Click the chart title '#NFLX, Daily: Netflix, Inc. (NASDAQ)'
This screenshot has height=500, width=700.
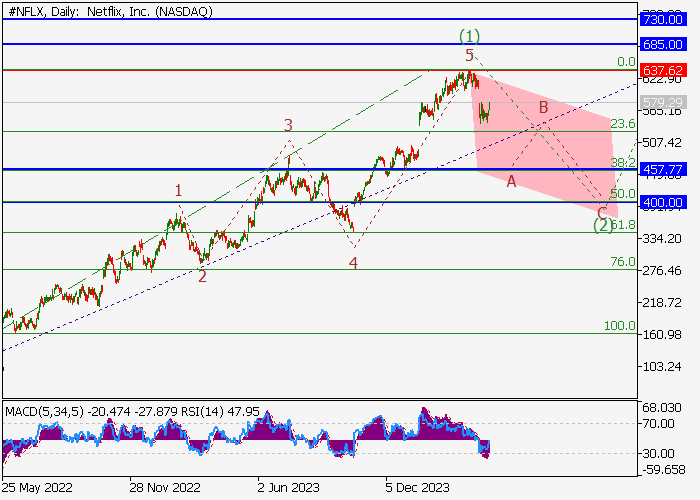[x=110, y=12]
